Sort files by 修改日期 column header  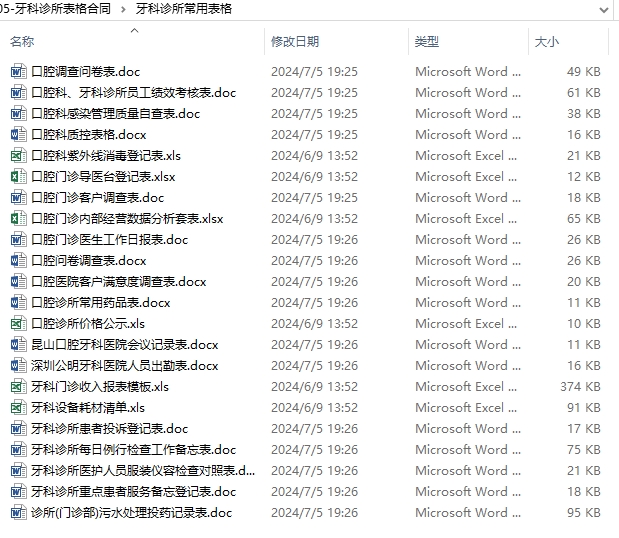(x=295, y=42)
